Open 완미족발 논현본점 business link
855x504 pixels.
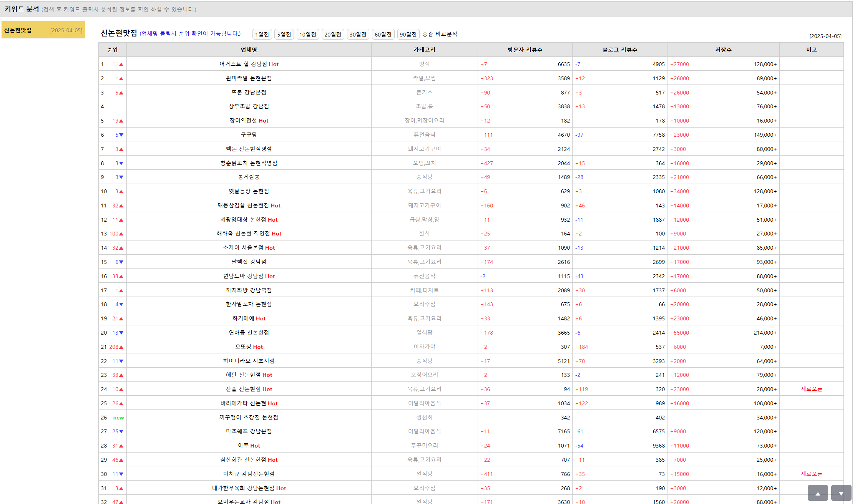[x=249, y=78]
